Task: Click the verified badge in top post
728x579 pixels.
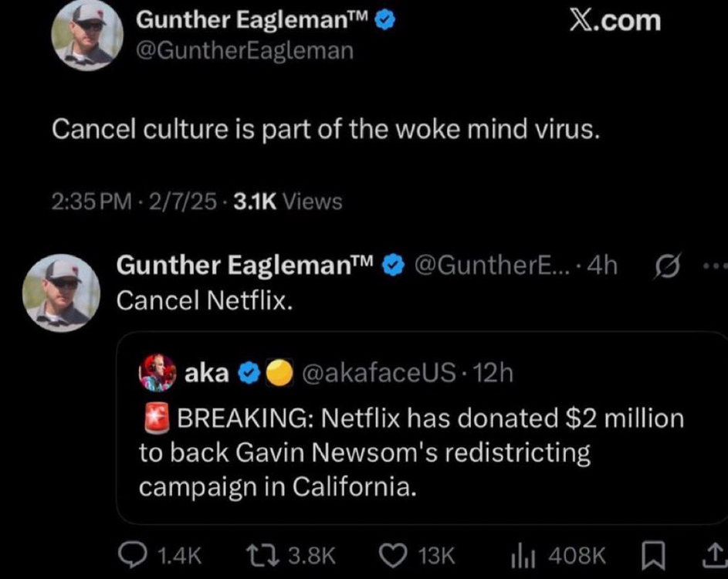Action: pyautogui.click(x=384, y=22)
